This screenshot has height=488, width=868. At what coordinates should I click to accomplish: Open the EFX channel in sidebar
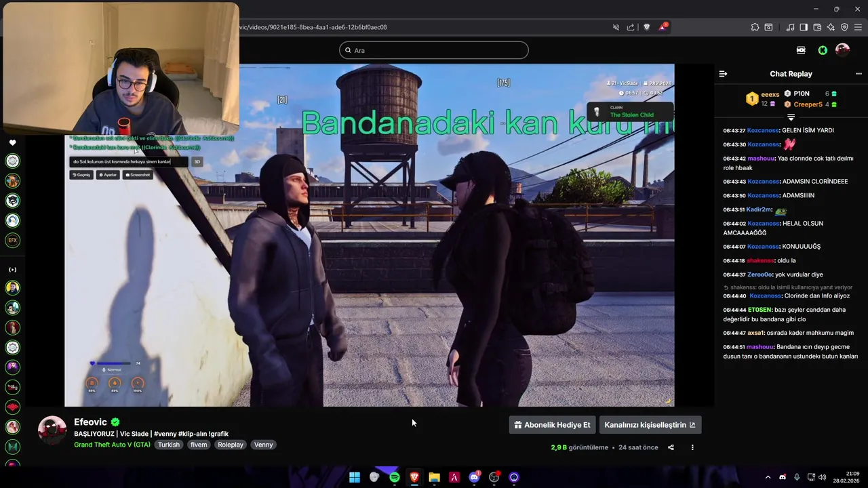click(x=12, y=240)
